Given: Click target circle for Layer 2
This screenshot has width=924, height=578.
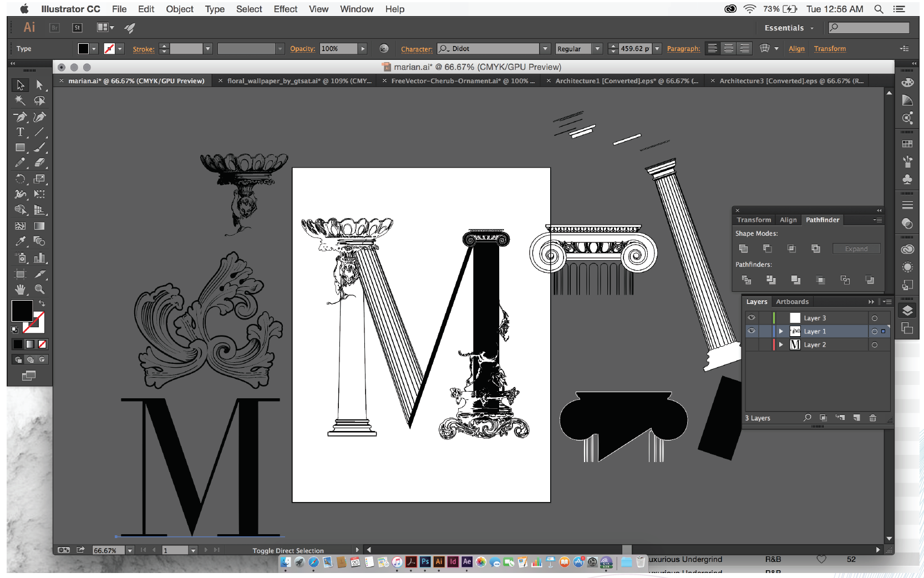Looking at the screenshot, I should point(875,344).
